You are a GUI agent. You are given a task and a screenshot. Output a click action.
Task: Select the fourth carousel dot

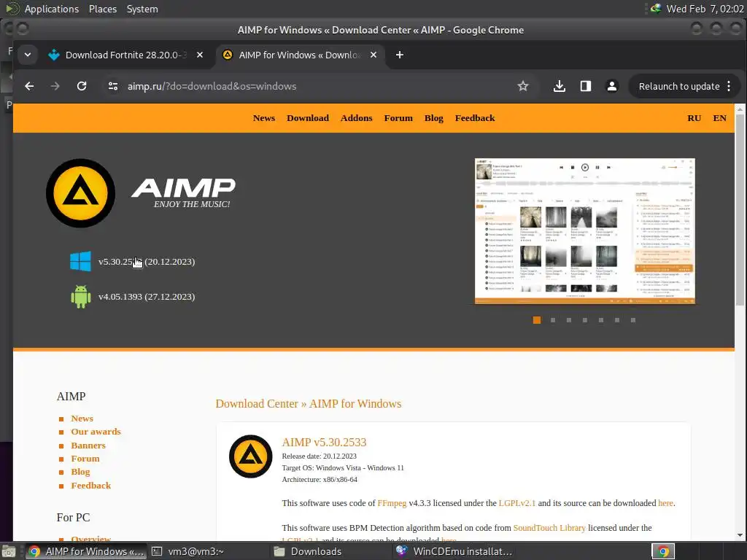click(584, 320)
